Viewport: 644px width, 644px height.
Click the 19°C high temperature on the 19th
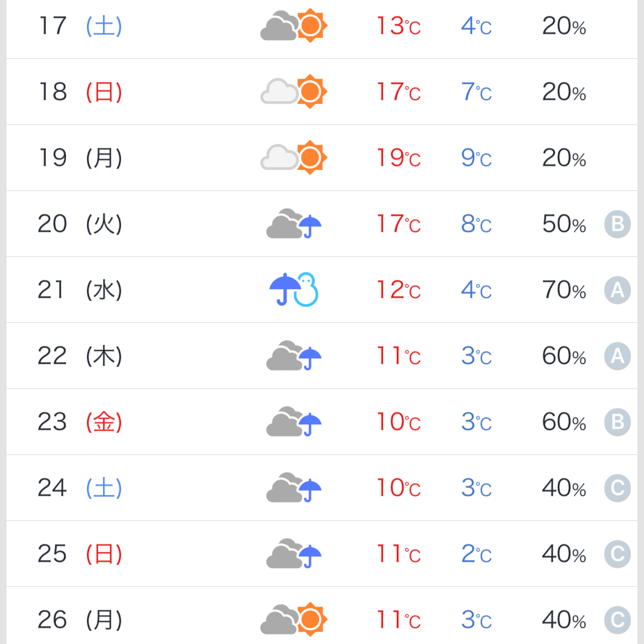(x=399, y=158)
